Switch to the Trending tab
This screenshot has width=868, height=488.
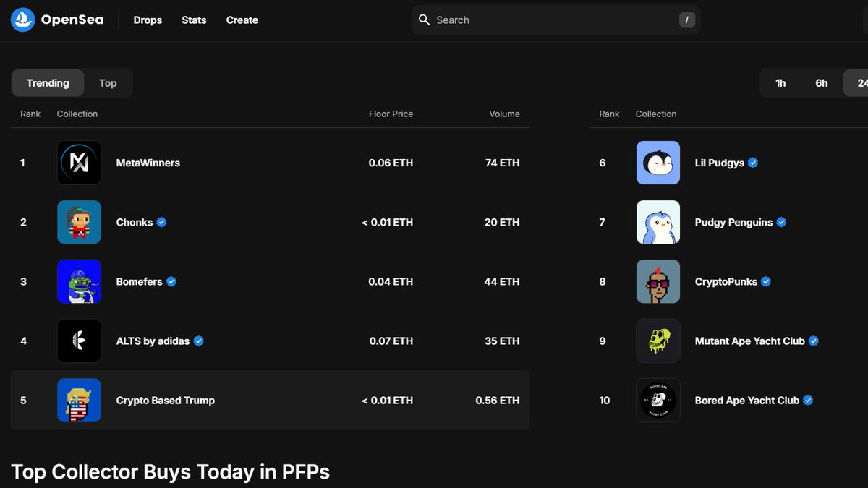(x=48, y=83)
